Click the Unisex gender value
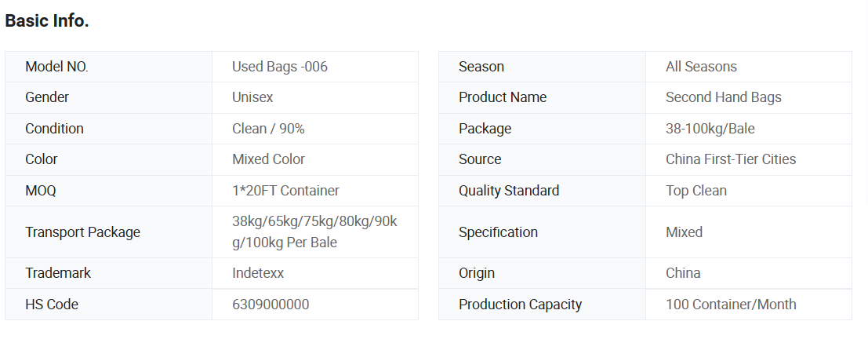 252,97
